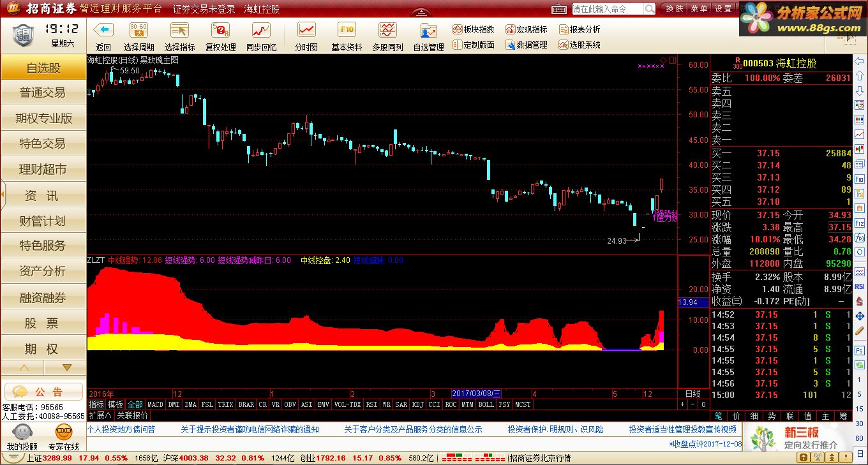Open 股票 section in the sidebar
The image size is (868, 465).
click(x=43, y=323)
